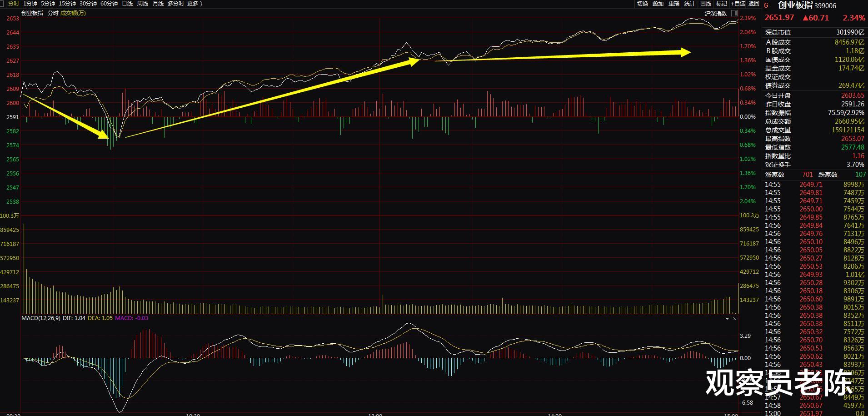Click the A股成交 value 8456.97亿
Image resolution: width=868 pixels, height=416 pixels.
(x=849, y=42)
